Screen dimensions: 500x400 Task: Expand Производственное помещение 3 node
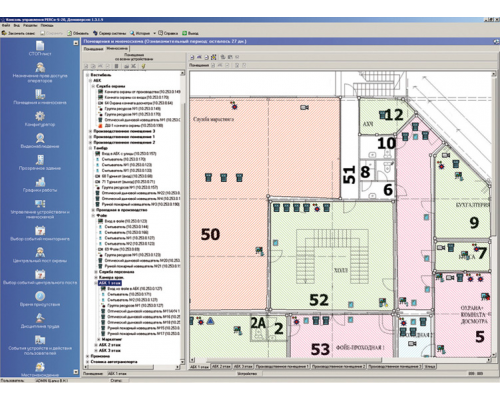90,131
